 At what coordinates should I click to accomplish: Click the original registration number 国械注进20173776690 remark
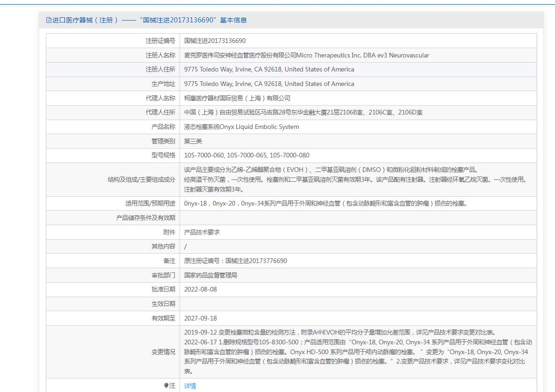[x=235, y=261]
